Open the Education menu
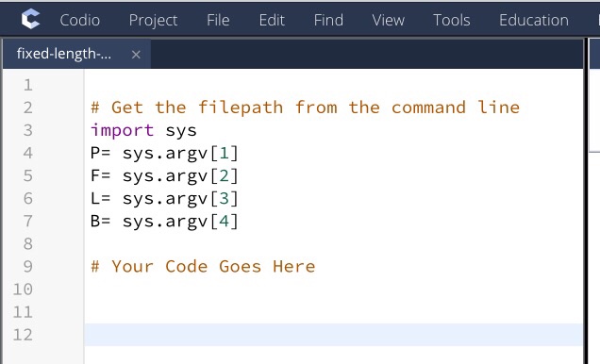 534,20
